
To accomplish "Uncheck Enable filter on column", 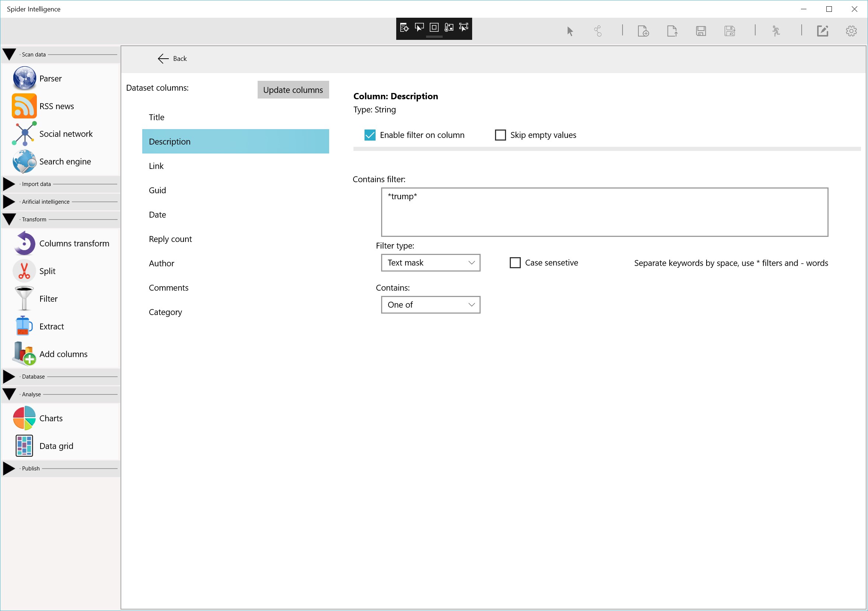I will click(370, 135).
